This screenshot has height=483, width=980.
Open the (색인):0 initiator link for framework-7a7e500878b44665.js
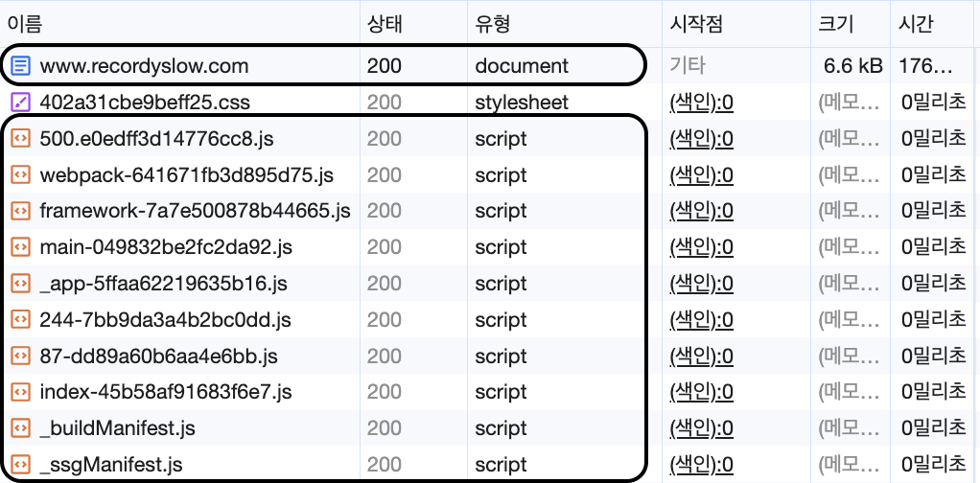tap(701, 211)
